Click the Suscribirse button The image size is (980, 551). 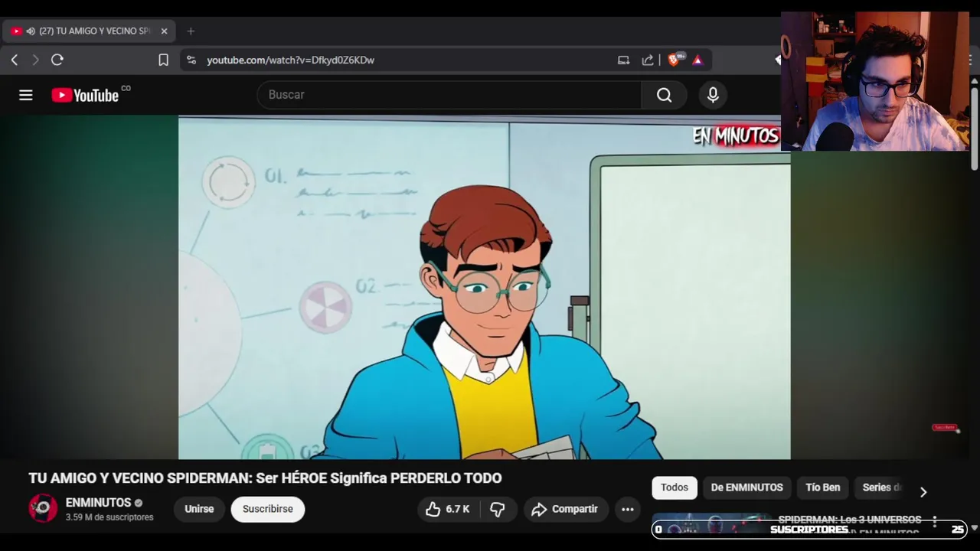click(x=268, y=509)
